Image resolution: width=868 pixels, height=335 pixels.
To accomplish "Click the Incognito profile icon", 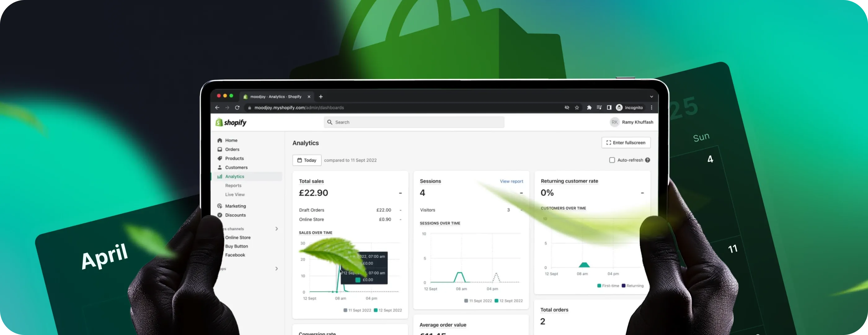I will coord(619,108).
